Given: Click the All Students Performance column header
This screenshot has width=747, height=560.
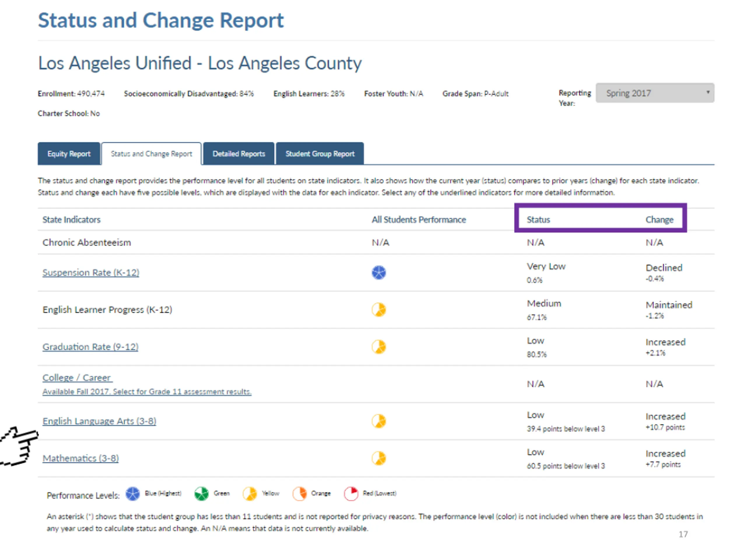Looking at the screenshot, I should 419,219.
